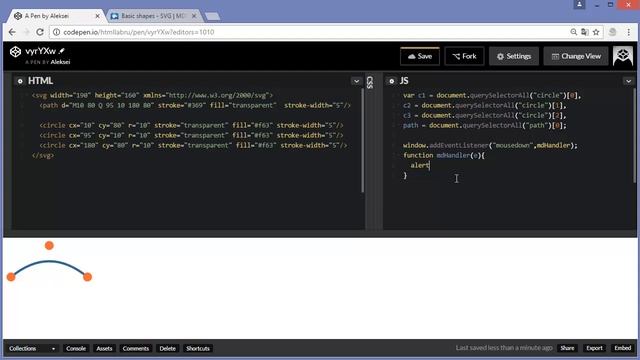The height and width of the screenshot is (360, 640).
Task: Click the Embed button
Action: tap(622, 348)
